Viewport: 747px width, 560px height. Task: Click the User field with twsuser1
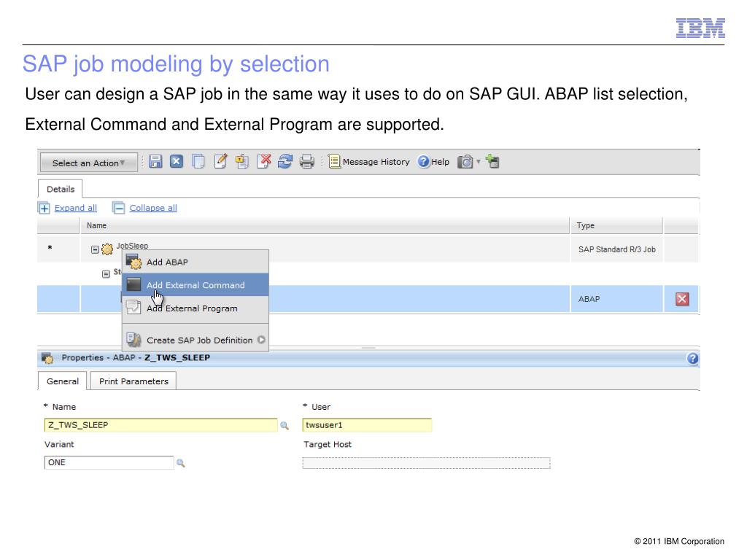367,425
